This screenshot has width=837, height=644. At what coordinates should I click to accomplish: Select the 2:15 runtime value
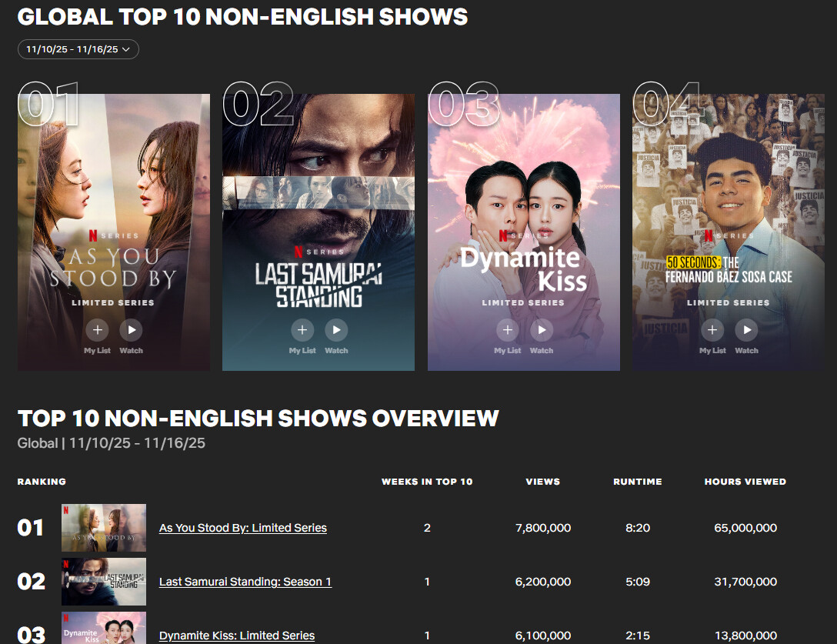click(637, 636)
